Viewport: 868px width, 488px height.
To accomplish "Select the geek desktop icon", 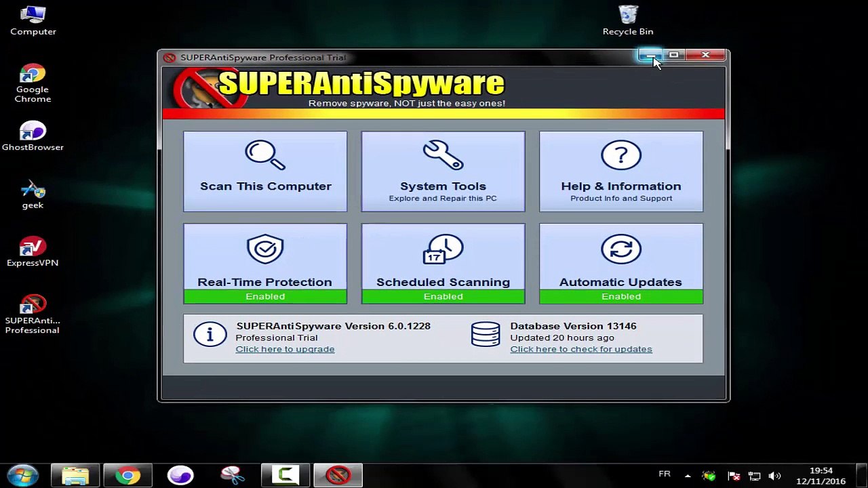I will [33, 195].
